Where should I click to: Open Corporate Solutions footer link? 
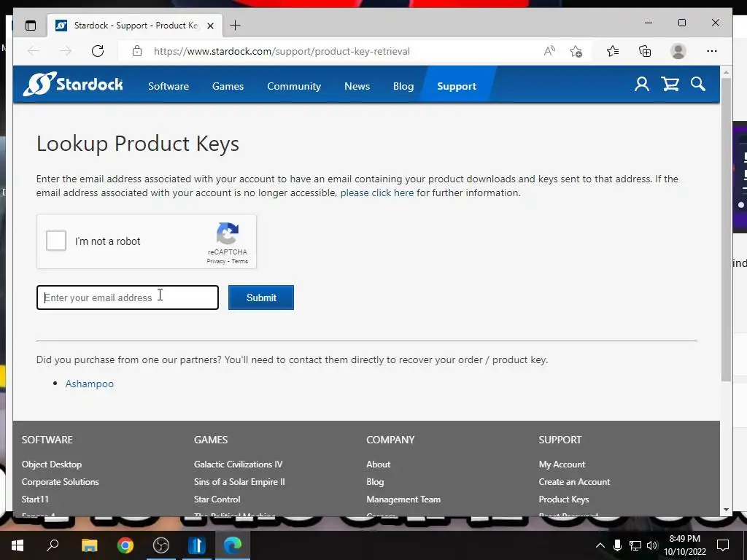pyautogui.click(x=60, y=482)
